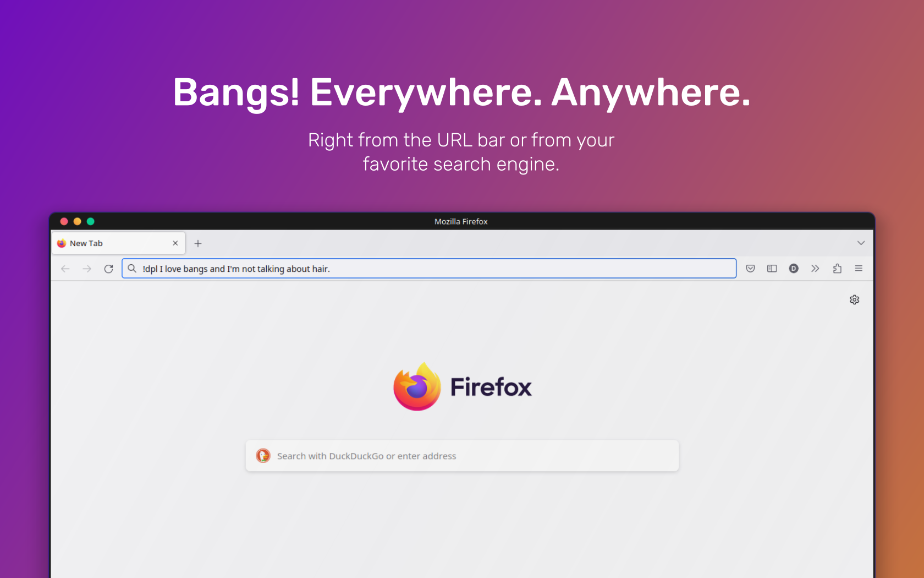This screenshot has height=578, width=924.
Task: Click 'Search with DuckDuckGo or enter address' field
Action: click(462, 456)
